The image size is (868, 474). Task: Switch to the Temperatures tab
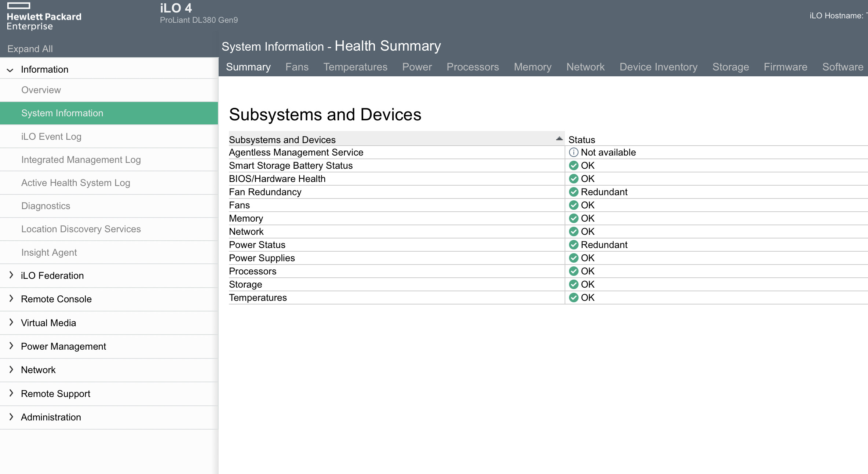tap(355, 67)
